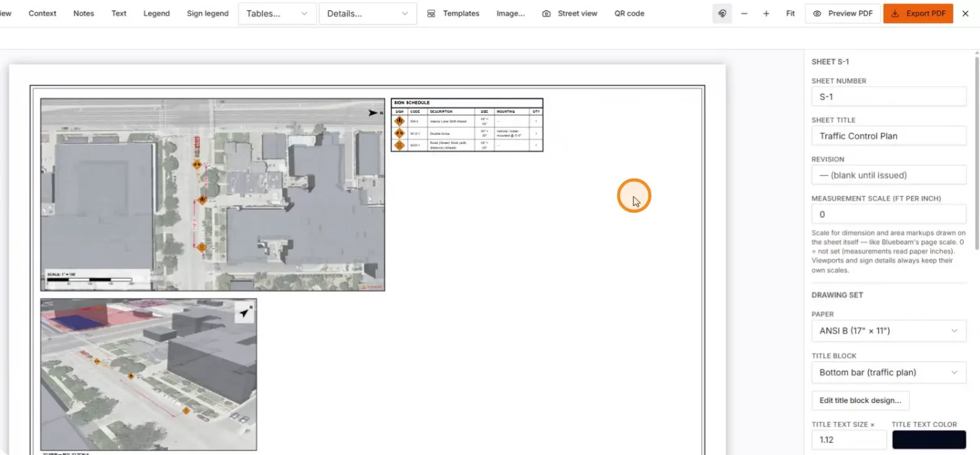Close the sheet editor with the X
Screen dimensions: 980x455
[x=965, y=13]
